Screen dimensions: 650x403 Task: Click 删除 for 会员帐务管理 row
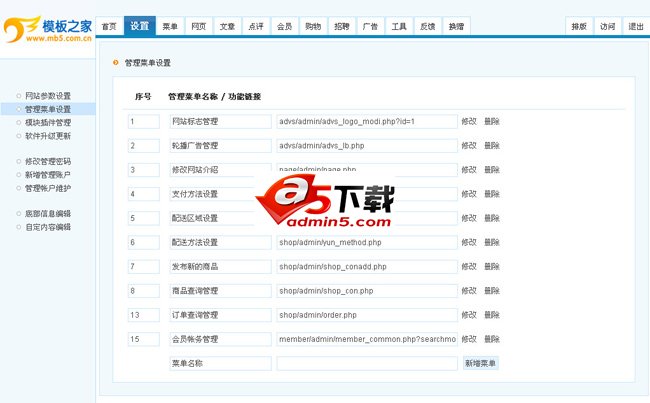pos(492,339)
